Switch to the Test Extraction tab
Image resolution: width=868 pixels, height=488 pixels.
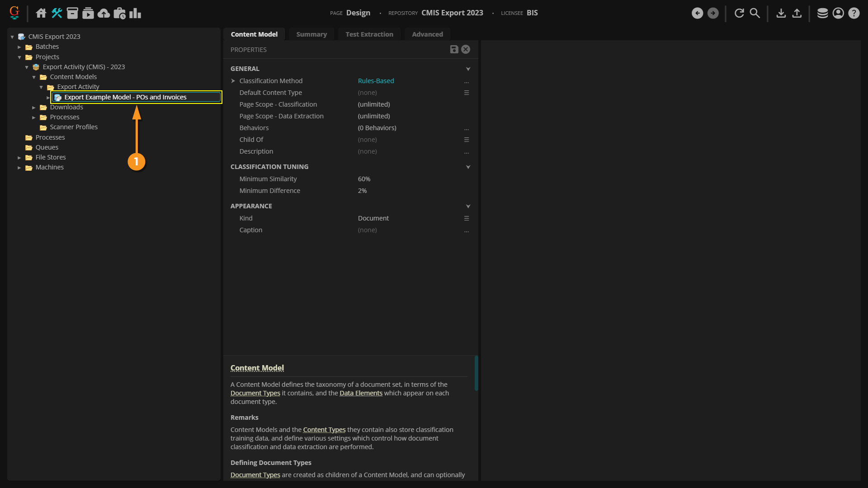[369, 34]
